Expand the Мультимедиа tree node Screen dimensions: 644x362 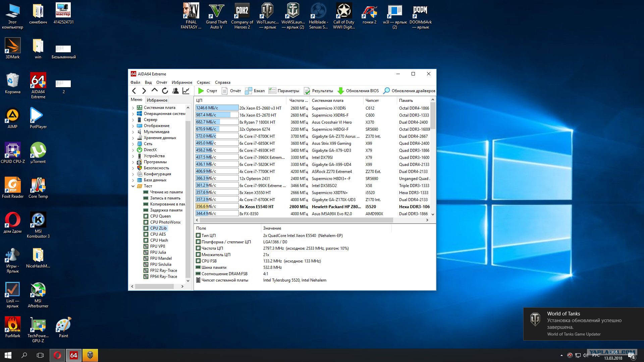[x=133, y=132]
